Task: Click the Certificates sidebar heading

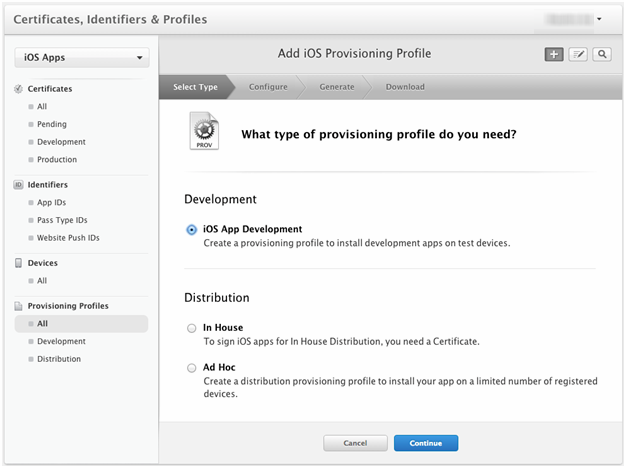Action: (x=50, y=89)
